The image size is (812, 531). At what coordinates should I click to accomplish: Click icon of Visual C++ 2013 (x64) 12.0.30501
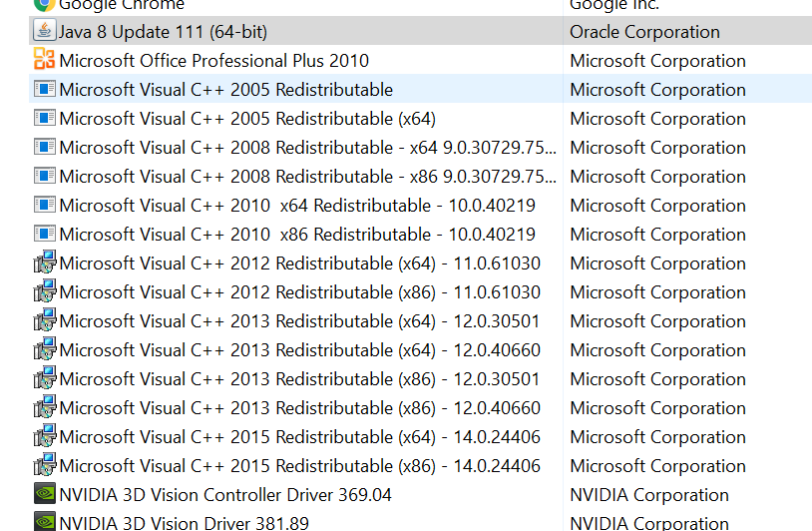(45, 320)
